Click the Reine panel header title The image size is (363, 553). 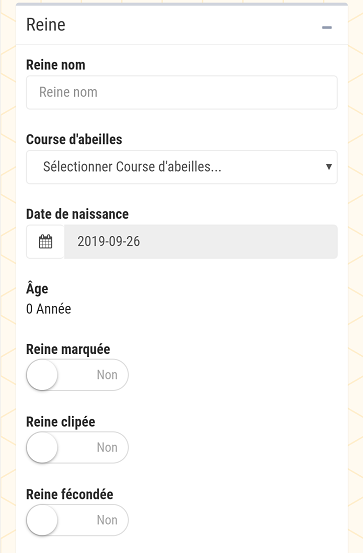[x=46, y=25]
